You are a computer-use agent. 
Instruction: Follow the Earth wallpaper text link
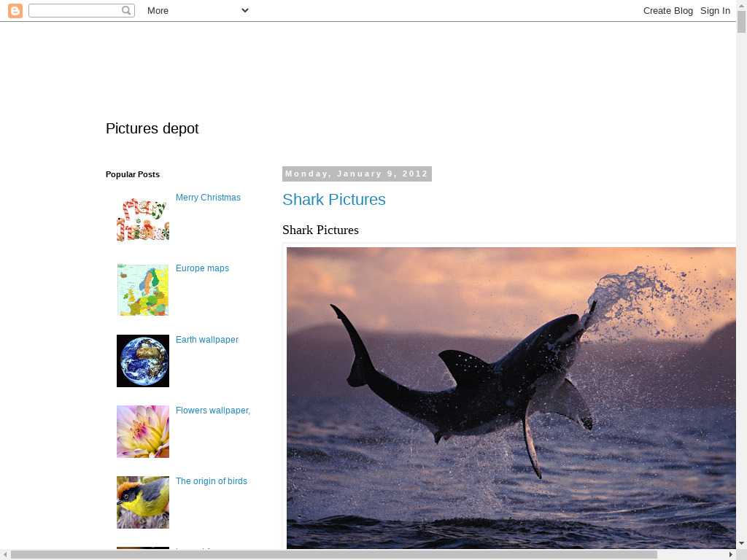click(x=206, y=340)
